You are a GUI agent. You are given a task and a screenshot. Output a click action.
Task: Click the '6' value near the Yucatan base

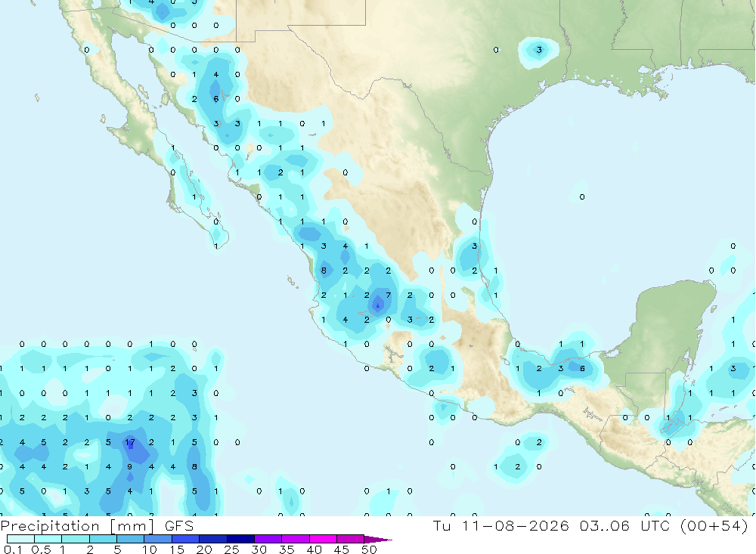click(x=582, y=368)
